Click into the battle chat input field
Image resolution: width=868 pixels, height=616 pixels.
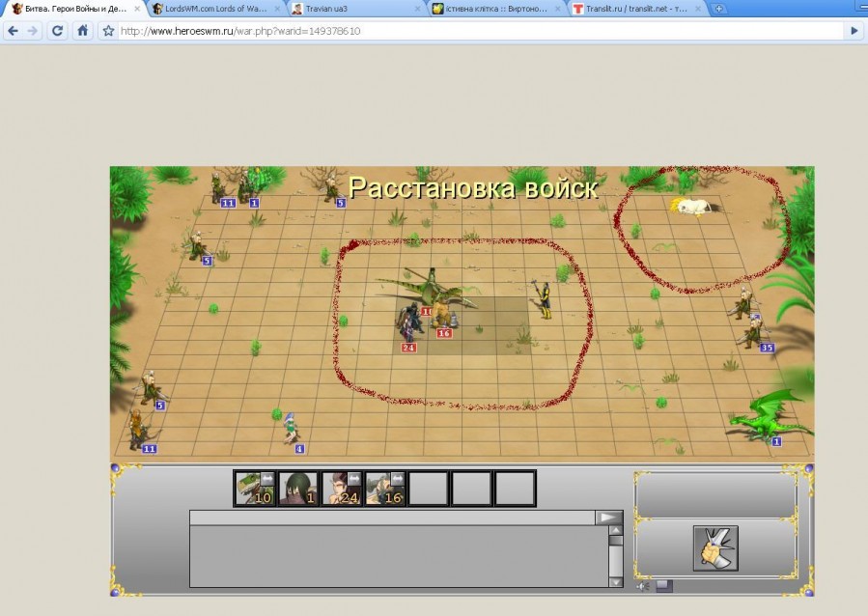tap(392, 518)
